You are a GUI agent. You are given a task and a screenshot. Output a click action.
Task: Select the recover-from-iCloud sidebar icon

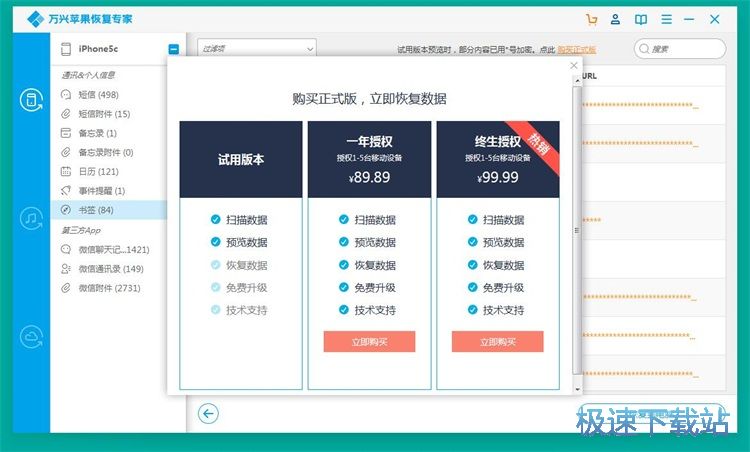pyautogui.click(x=32, y=337)
